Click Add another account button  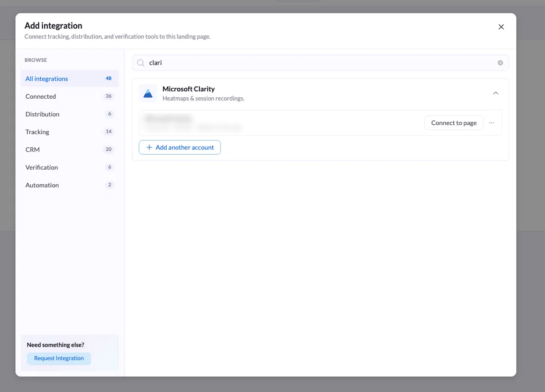(x=180, y=147)
